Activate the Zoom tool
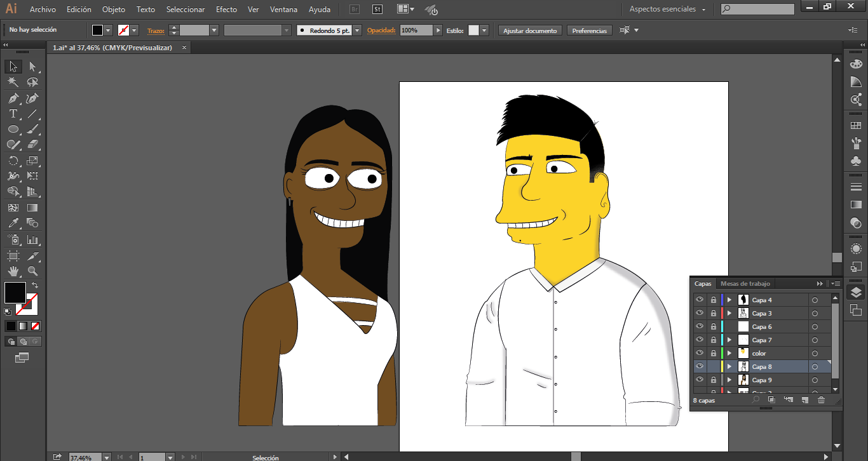 tap(32, 272)
